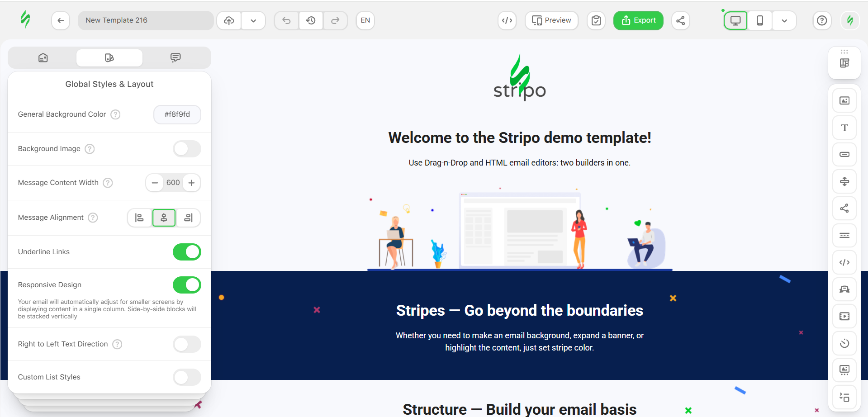
Task: Add a Spacer block
Action: (x=844, y=181)
